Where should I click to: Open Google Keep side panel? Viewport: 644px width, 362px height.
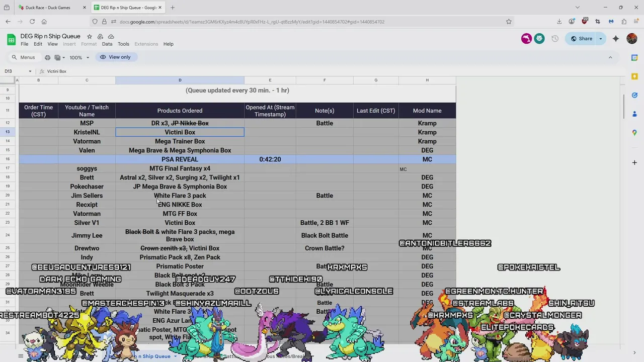(x=634, y=76)
